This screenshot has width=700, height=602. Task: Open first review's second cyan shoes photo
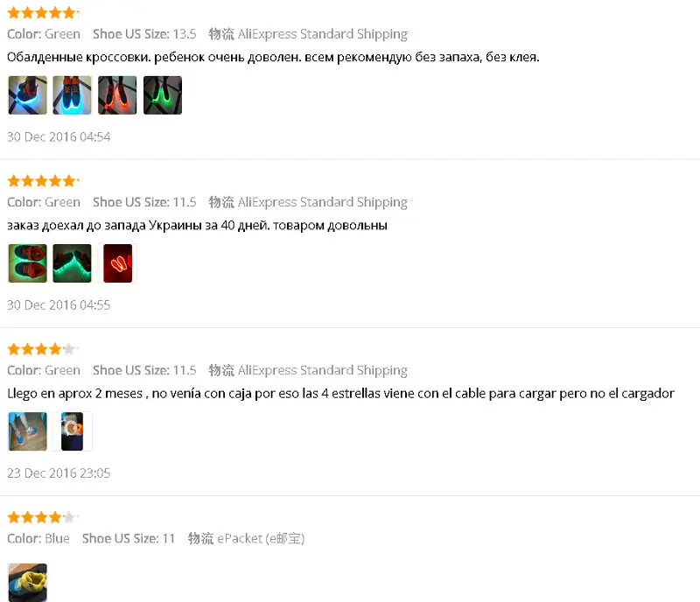click(x=72, y=95)
